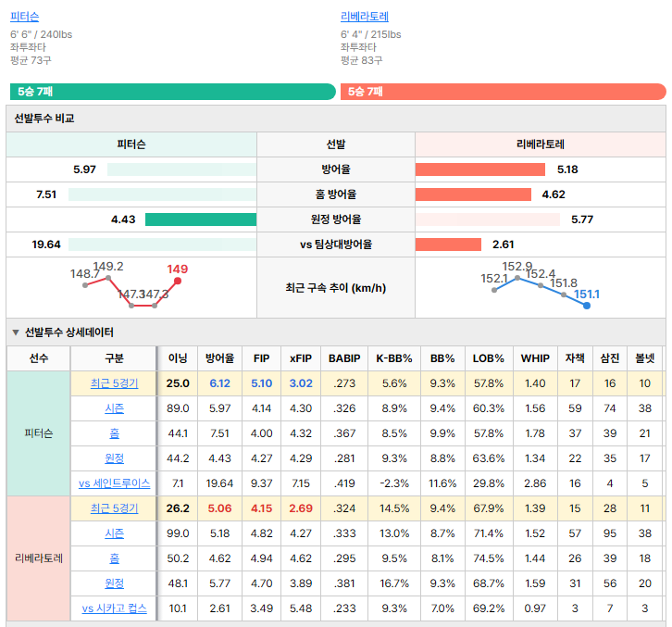Open 피터슨's 시즌 stats link

click(114, 408)
